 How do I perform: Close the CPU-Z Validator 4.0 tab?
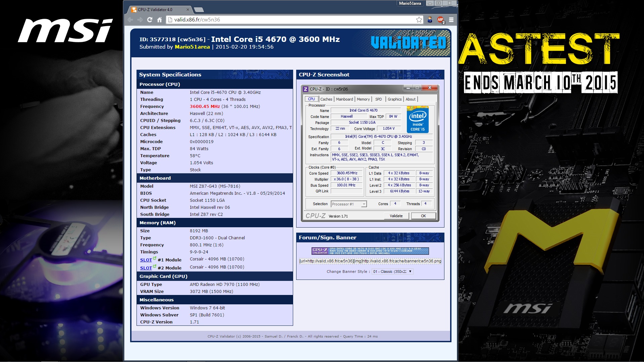(x=187, y=10)
